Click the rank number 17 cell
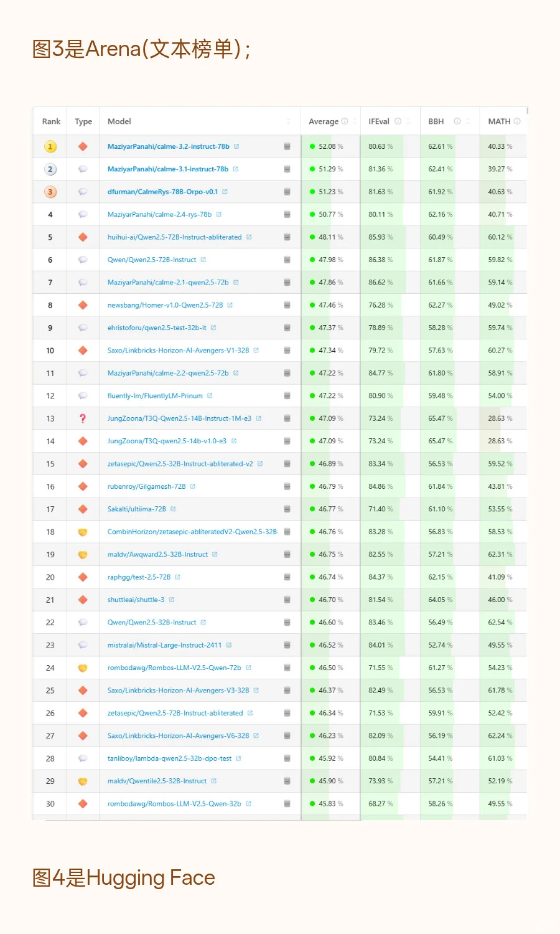Screen dimensions: 560x934 (50, 509)
